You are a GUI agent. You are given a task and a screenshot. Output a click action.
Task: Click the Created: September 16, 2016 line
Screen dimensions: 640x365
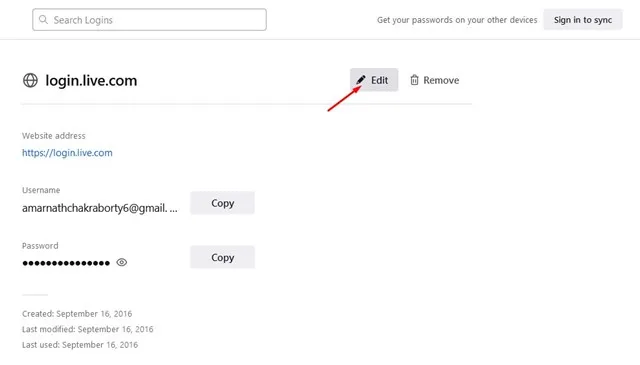click(x=77, y=314)
